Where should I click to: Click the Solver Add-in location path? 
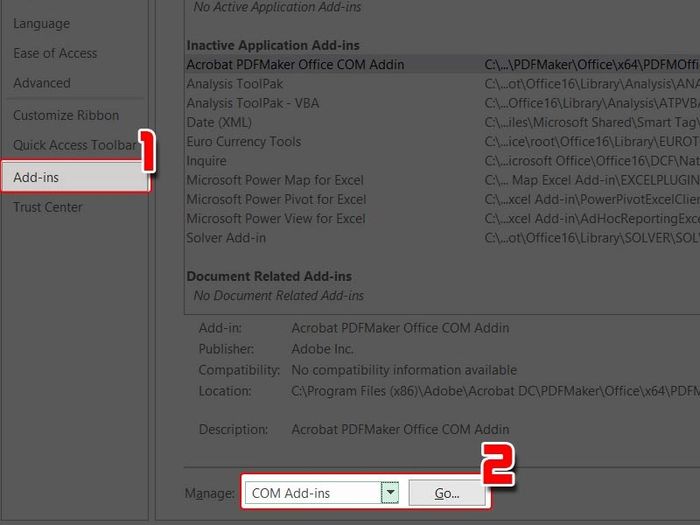tap(592, 238)
